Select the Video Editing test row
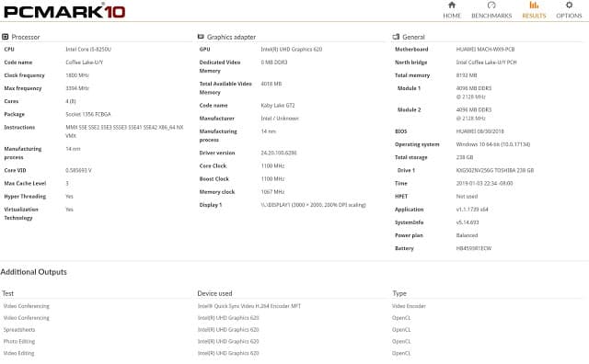 (x=18, y=353)
